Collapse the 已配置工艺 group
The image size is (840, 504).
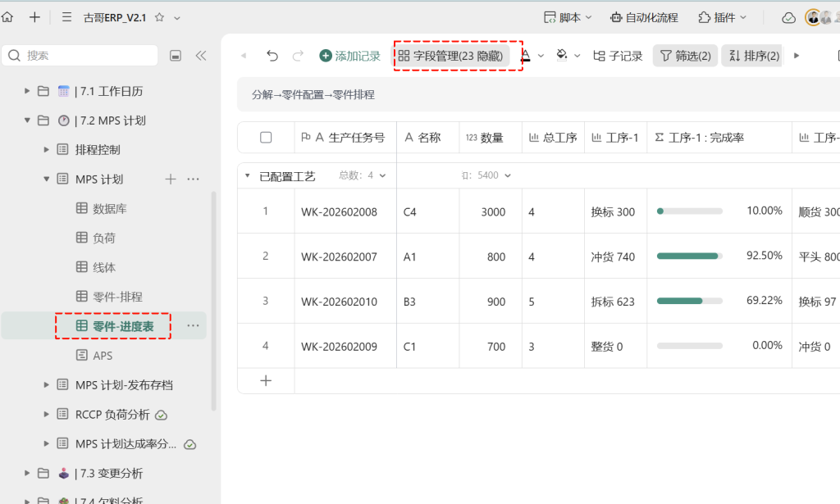[x=248, y=175]
